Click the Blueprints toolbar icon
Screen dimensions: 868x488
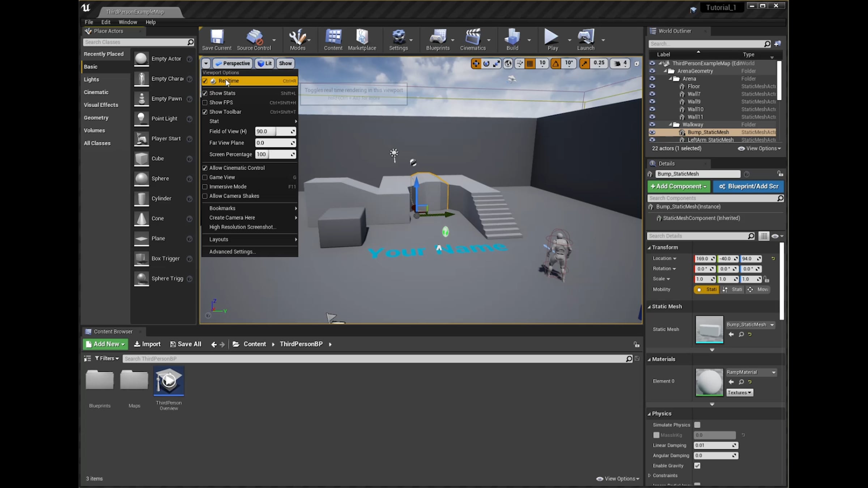(438, 37)
